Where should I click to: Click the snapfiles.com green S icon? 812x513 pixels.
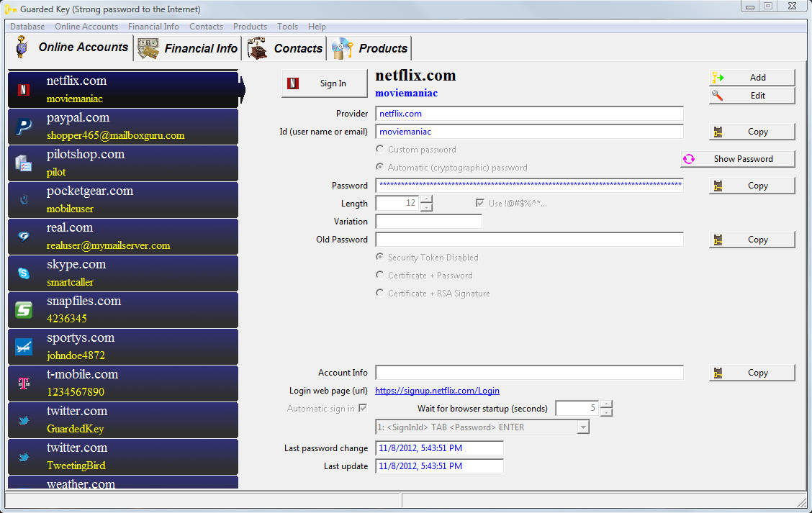(x=24, y=310)
